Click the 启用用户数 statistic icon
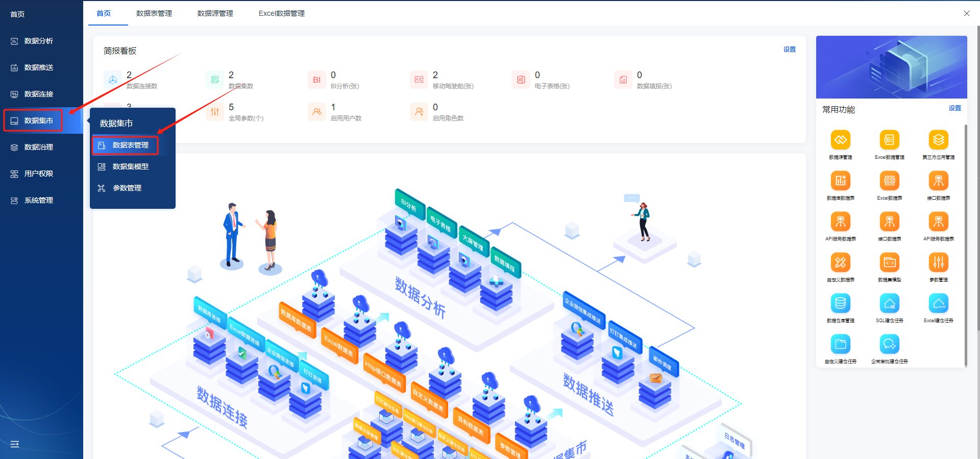The height and width of the screenshot is (459, 980). (x=317, y=112)
